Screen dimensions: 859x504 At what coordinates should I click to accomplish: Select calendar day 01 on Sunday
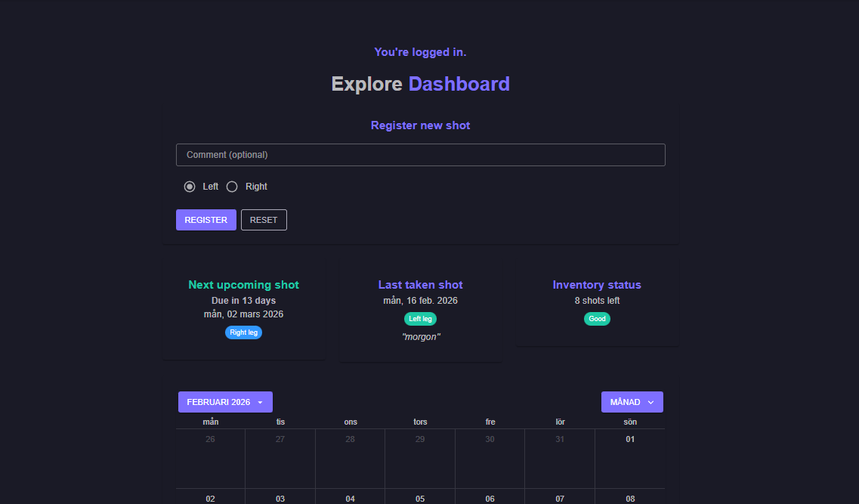[630, 439]
